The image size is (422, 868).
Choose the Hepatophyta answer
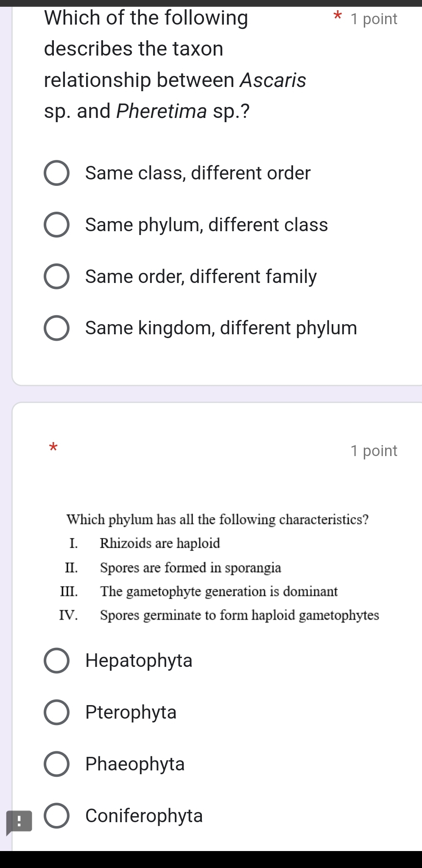139,661
